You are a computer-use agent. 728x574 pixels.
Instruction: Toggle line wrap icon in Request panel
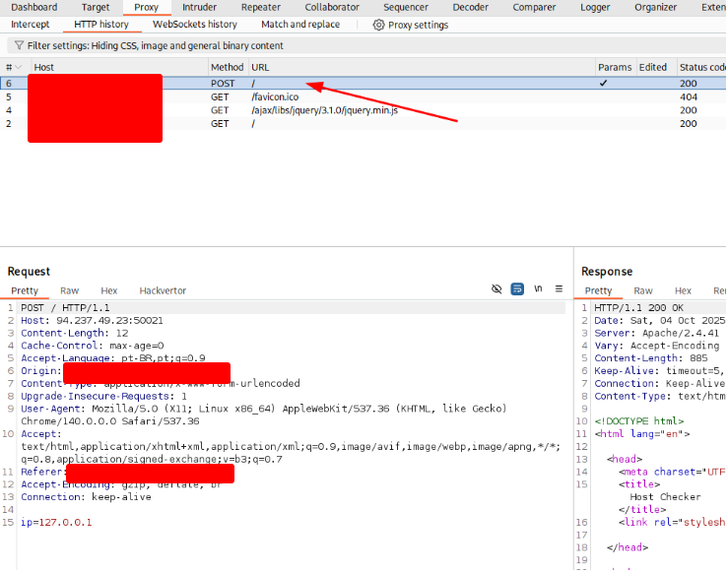point(517,289)
